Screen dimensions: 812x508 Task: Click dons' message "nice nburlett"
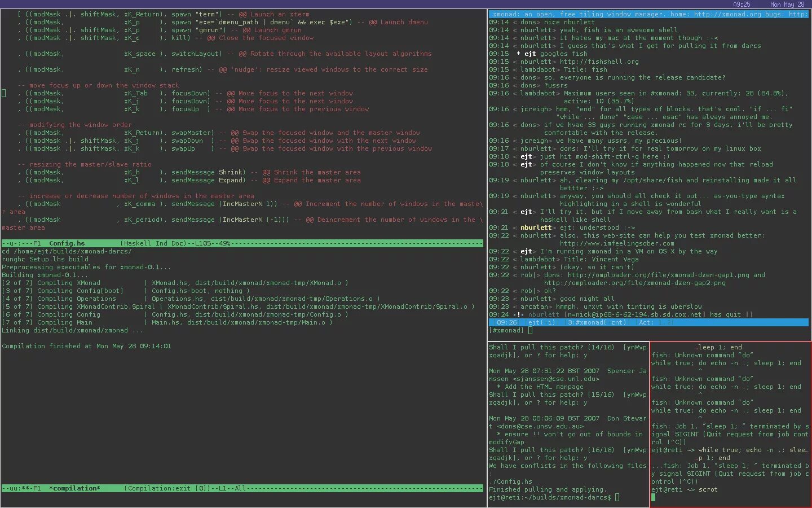(x=570, y=22)
